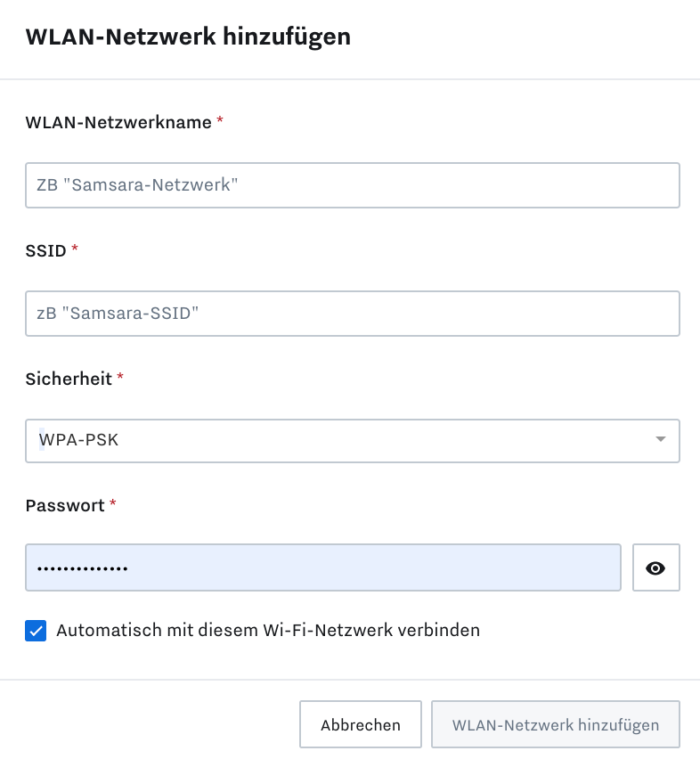The height and width of the screenshot is (759, 700).
Task: Click the 'WLAN-Netzwerkname' field label
Action: [118, 123]
